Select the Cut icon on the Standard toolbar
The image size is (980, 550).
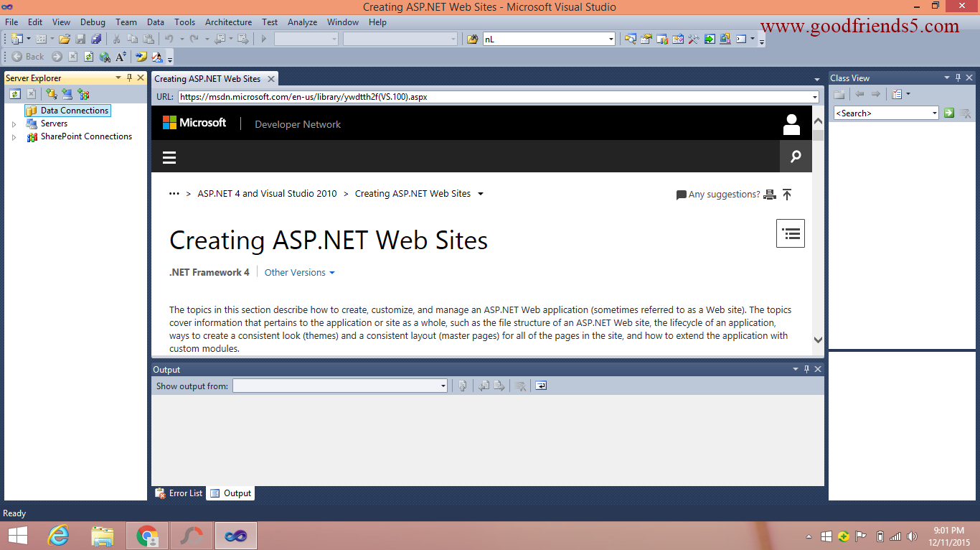[116, 38]
